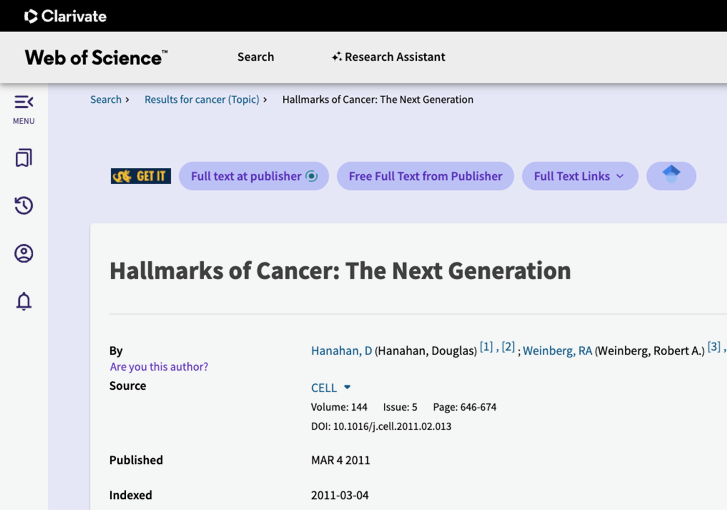Click the GET IT badge
The width and height of the screenshot is (727, 510).
click(x=140, y=176)
